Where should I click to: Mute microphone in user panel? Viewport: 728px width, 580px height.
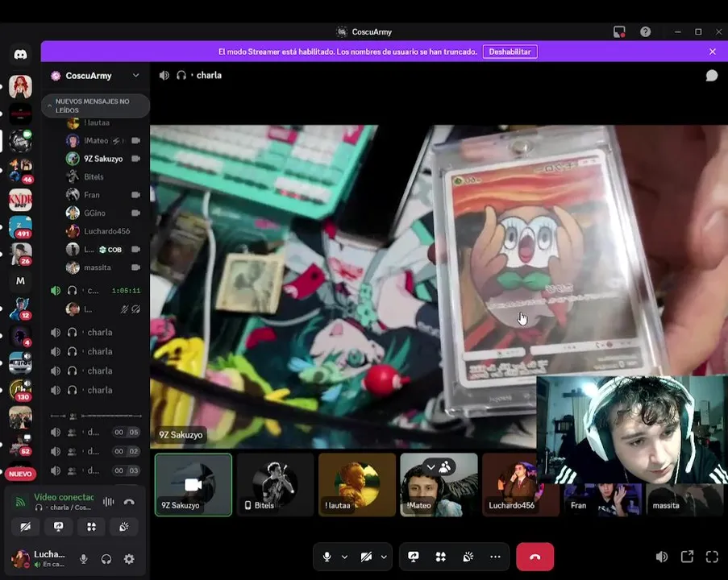(84, 559)
